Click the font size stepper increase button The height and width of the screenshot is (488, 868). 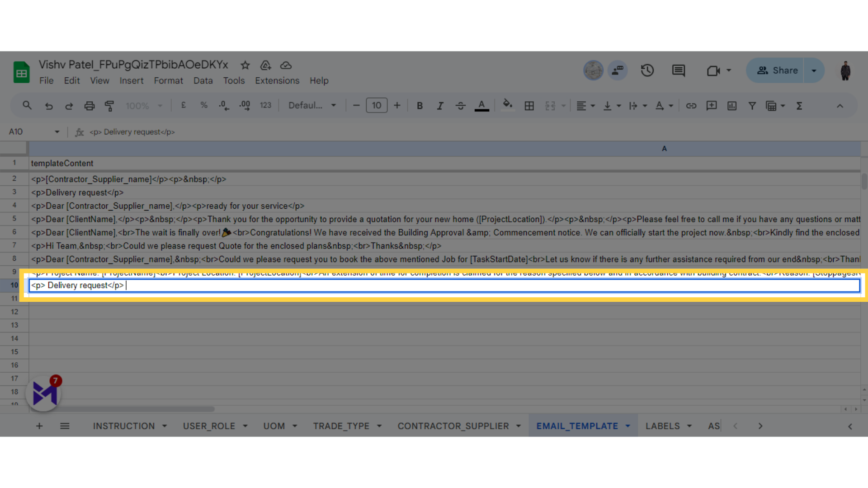tap(397, 105)
